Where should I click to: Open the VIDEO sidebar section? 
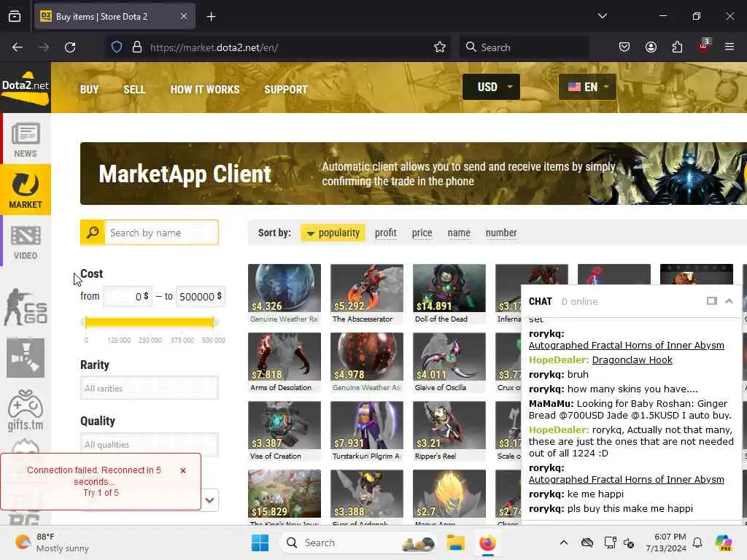(x=26, y=241)
